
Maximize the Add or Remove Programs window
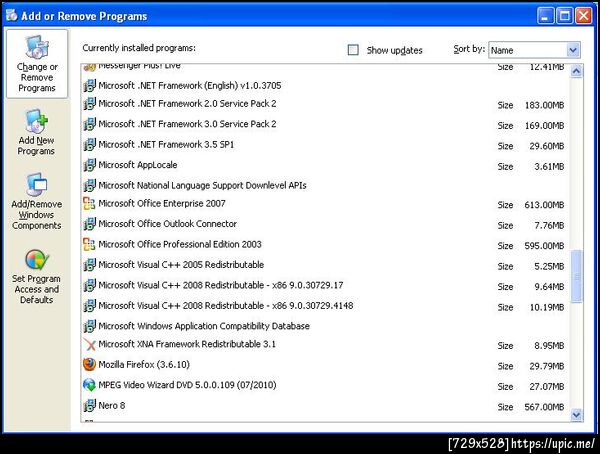pyautogui.click(x=564, y=16)
